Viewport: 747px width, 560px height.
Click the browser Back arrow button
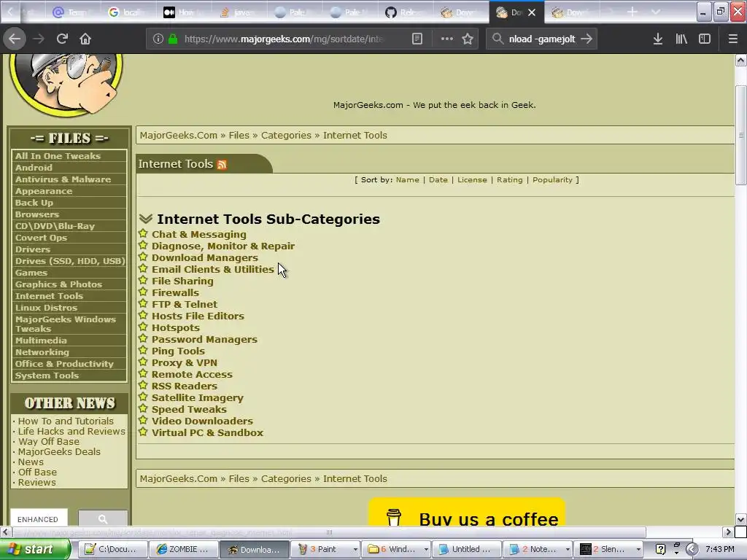(x=15, y=39)
